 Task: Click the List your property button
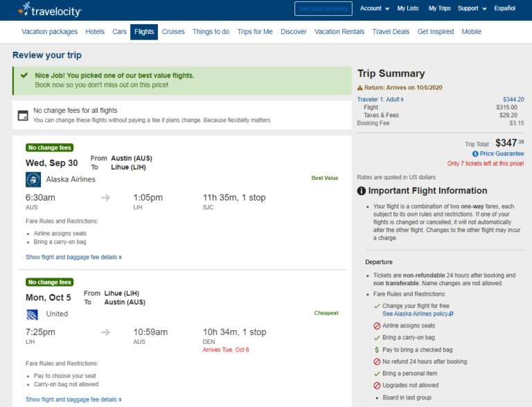323,9
